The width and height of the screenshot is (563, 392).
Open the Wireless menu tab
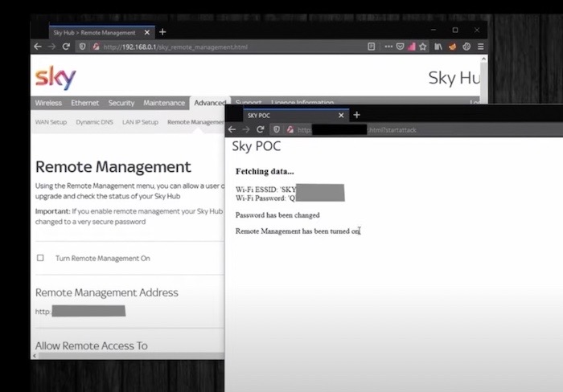click(x=48, y=103)
